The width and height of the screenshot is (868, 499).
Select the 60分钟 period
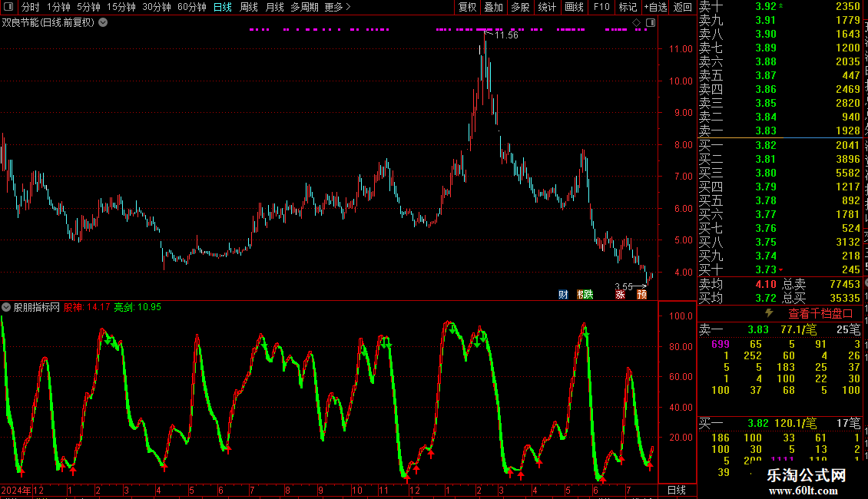pos(192,7)
